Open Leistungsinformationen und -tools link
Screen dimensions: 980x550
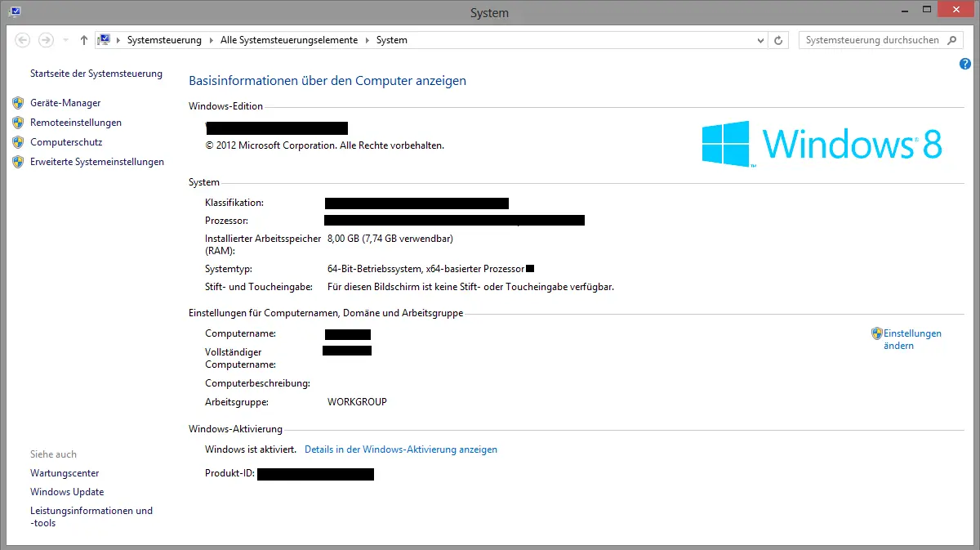(x=91, y=516)
